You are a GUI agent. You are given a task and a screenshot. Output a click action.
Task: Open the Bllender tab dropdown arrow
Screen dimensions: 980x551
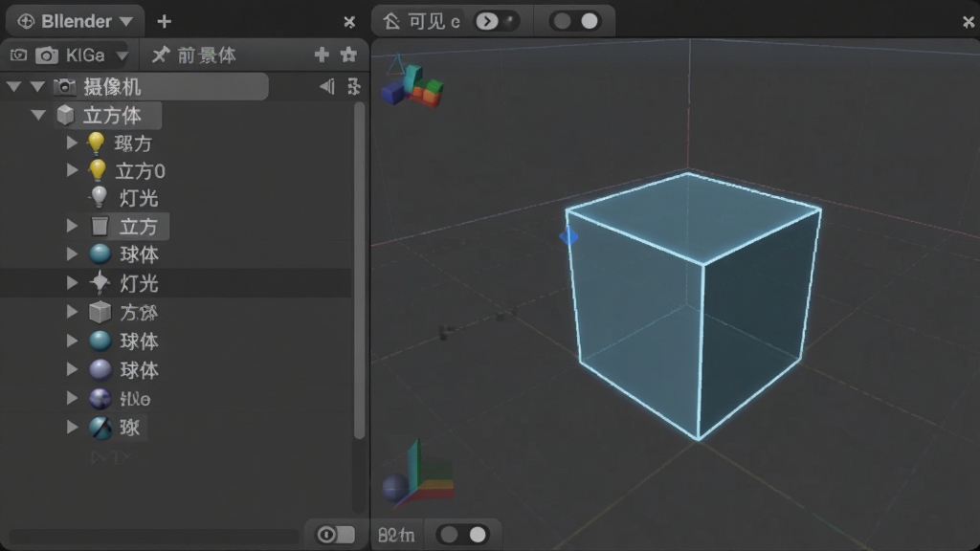(126, 21)
